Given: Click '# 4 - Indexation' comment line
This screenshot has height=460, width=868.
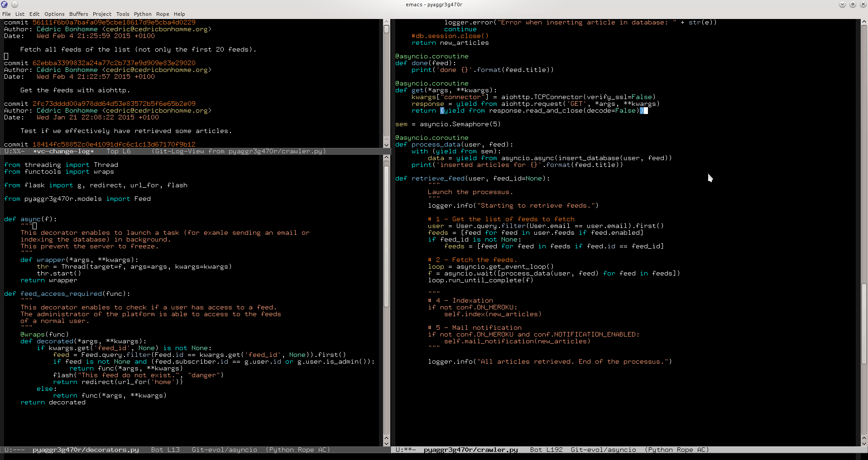Looking at the screenshot, I should 460,300.
